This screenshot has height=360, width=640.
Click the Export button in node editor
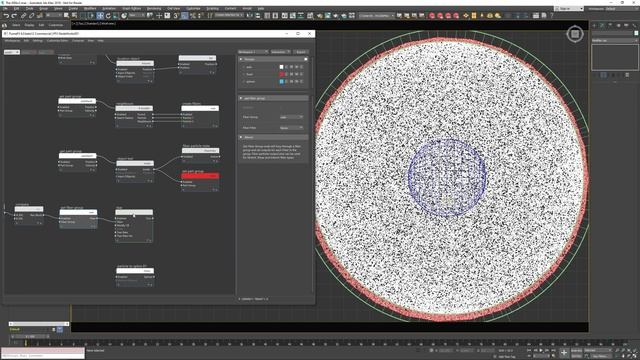301,52
